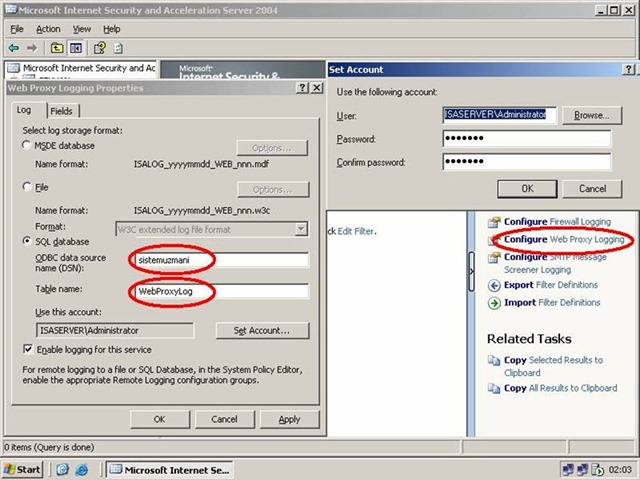This screenshot has height=480, width=640.
Task: Click Copy All Results to Clipboard link
Action: click(560, 388)
